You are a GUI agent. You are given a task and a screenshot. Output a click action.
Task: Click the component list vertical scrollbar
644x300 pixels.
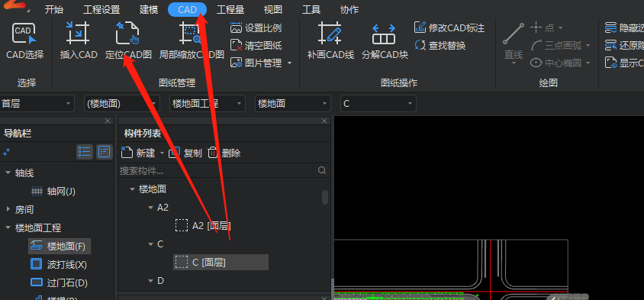(325, 197)
